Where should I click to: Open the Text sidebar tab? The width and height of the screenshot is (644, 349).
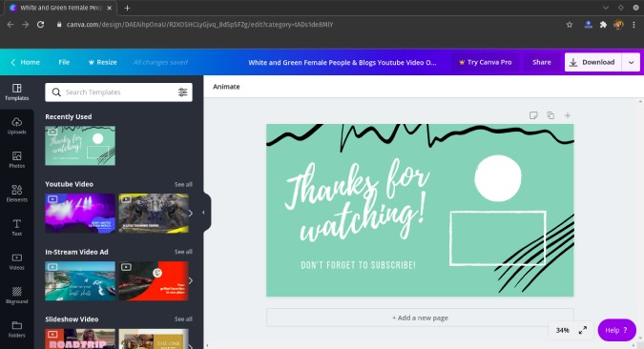17,228
